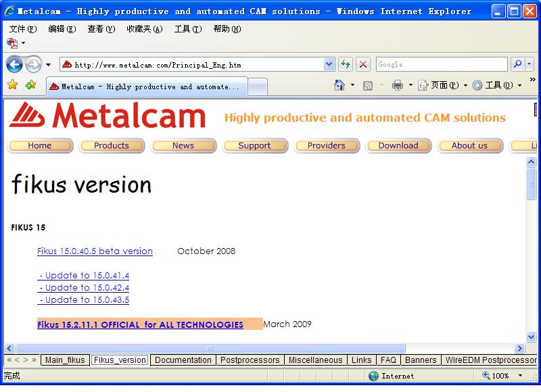Click the horizontal scrollbar left arrow
Screen dimensions: 541x392
tap(9, 348)
